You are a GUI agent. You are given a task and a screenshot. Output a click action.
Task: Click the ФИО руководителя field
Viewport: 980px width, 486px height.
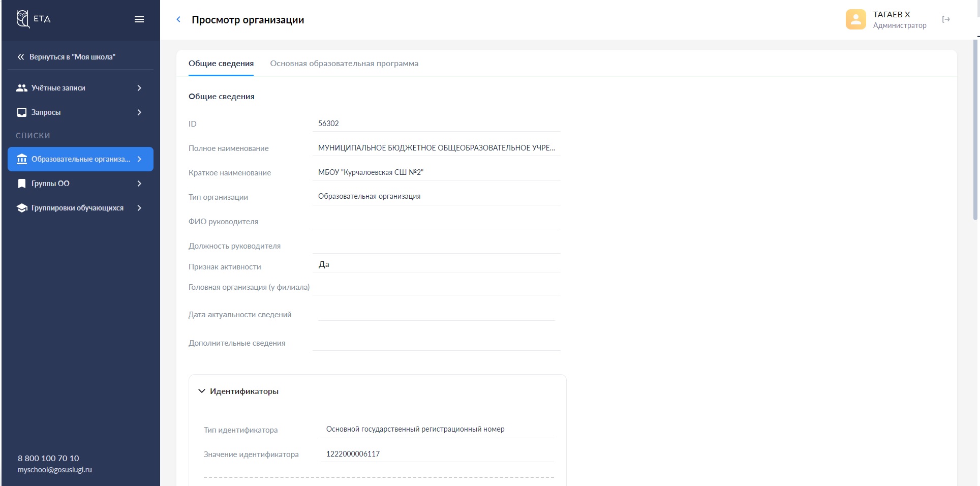tap(436, 221)
